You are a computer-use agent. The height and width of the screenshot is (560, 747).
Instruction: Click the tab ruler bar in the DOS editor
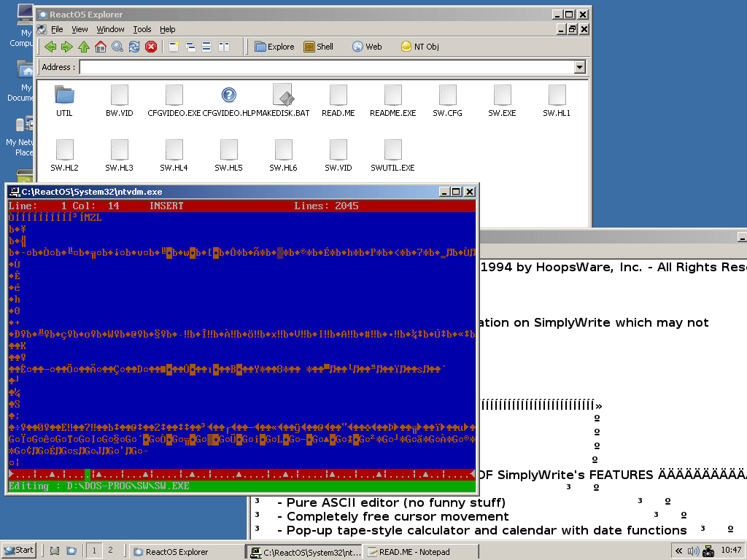coord(242,474)
